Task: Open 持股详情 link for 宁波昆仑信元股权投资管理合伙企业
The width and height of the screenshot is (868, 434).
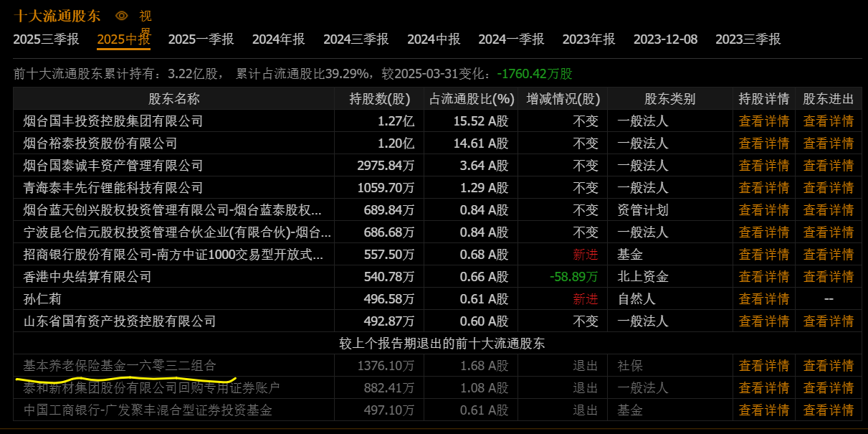Action: pos(764,232)
